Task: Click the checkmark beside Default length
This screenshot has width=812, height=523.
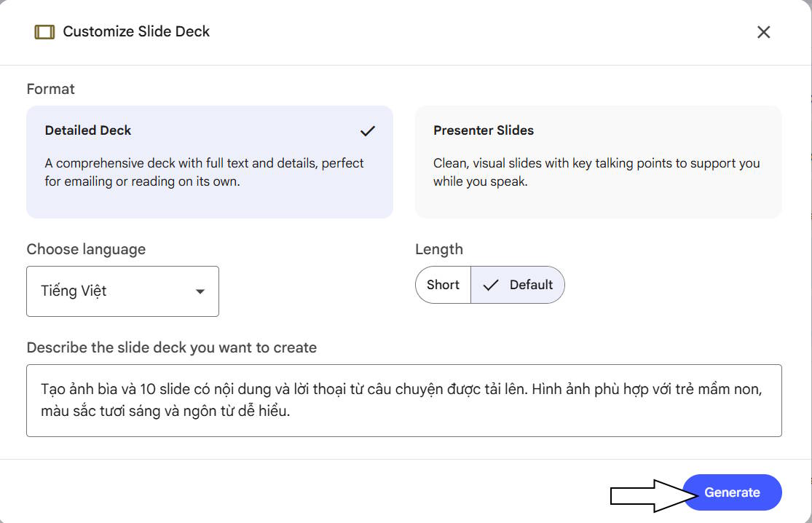Action: pos(490,285)
